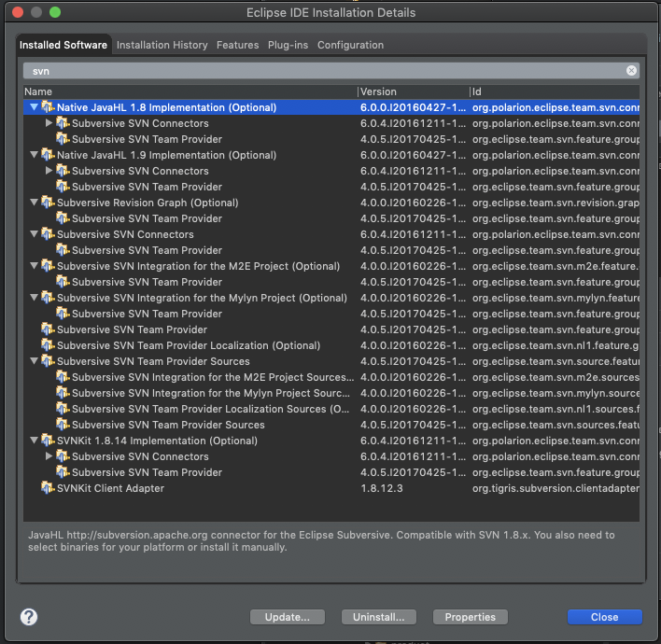Click feature icon beside Subversive Revision Graph (Optional)

point(48,203)
